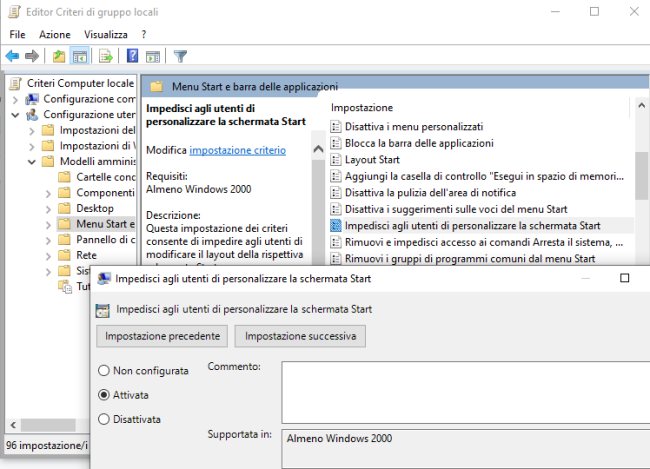Open the Azione menu
This screenshot has height=469, width=650.
pyautogui.click(x=54, y=34)
